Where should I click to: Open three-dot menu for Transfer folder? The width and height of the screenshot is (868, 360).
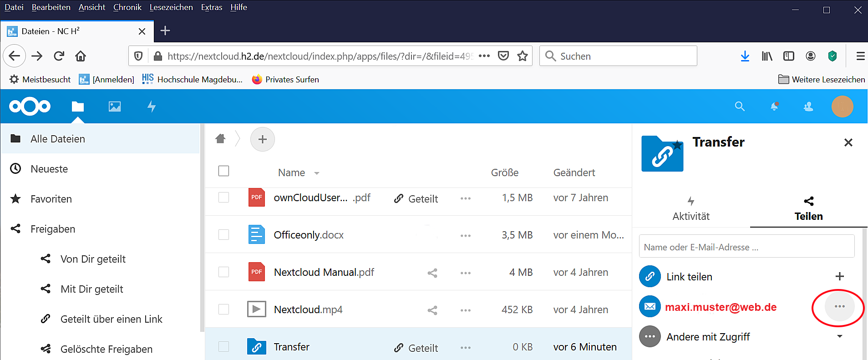[x=465, y=348]
